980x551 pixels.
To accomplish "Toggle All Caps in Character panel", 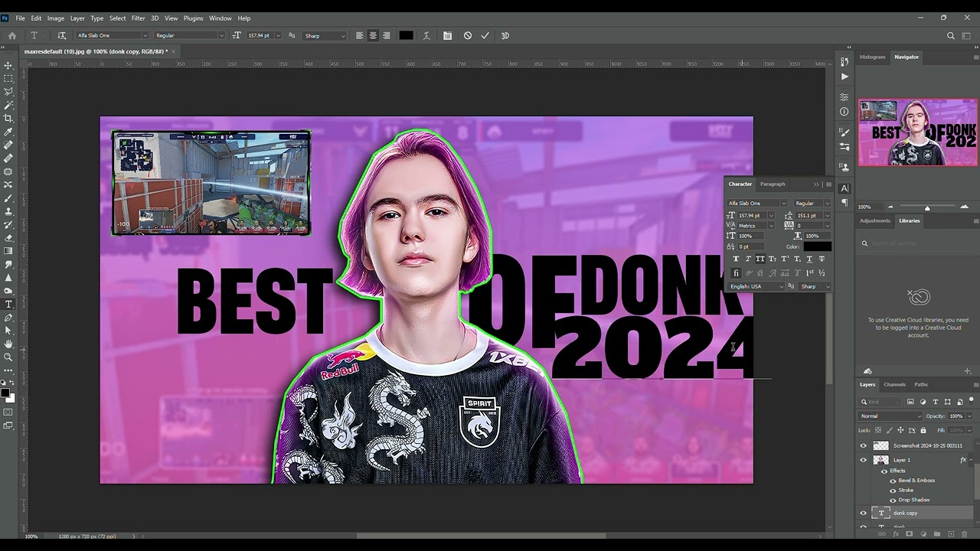I will [759, 259].
